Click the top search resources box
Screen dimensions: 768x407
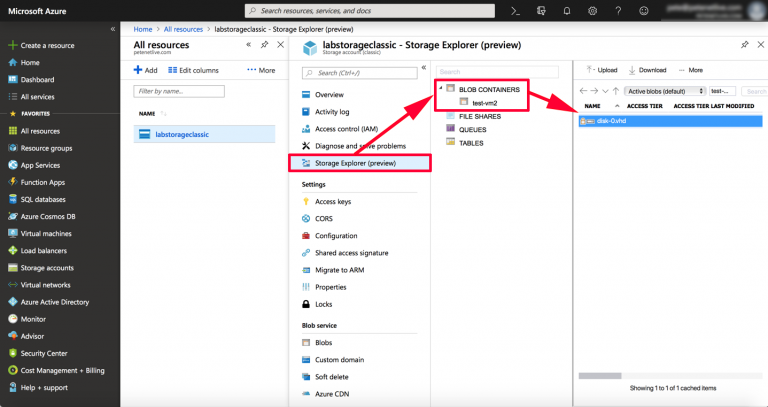[370, 11]
